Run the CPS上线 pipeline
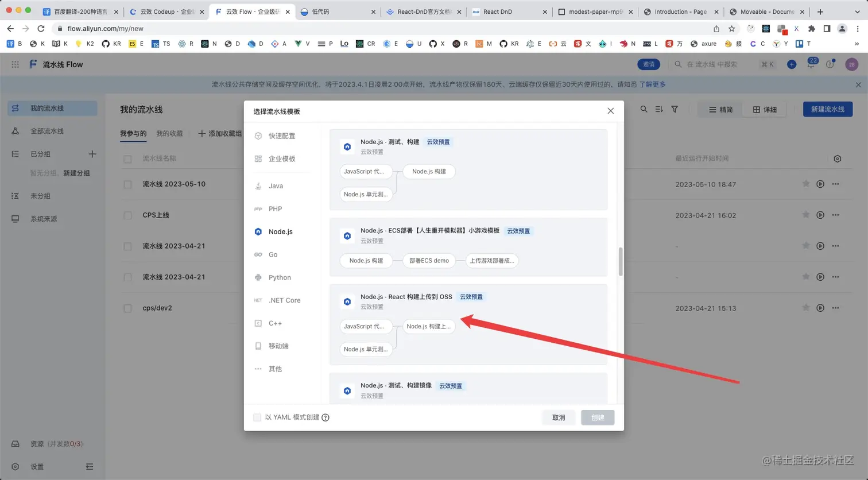The width and height of the screenshot is (868, 480). (x=820, y=215)
